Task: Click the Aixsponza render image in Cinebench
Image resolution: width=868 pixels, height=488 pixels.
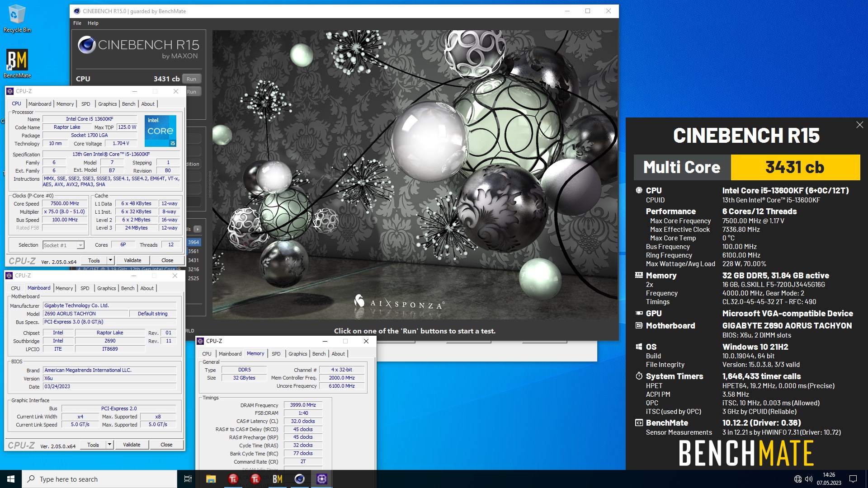Action: 415,175
